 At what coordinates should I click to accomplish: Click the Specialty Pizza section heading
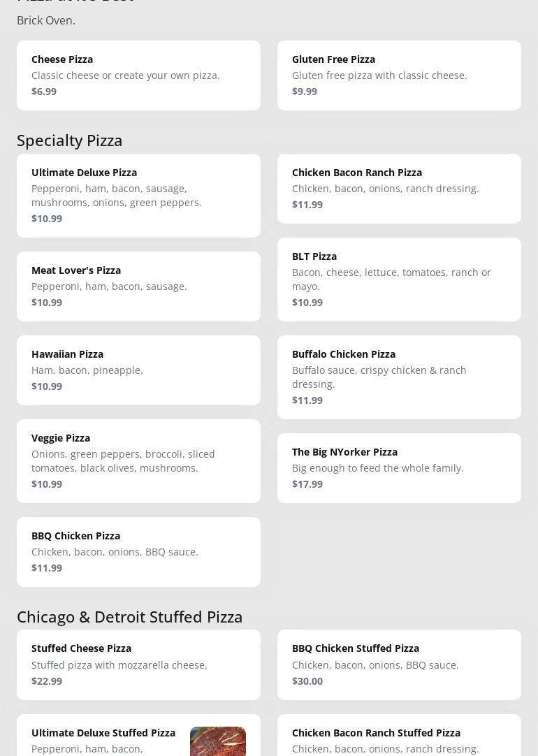click(70, 140)
